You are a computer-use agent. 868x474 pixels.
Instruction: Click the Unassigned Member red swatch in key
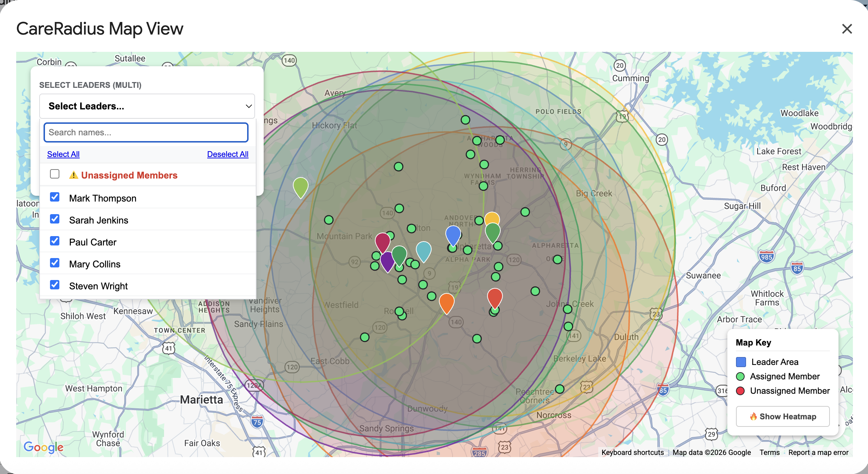tap(740, 391)
